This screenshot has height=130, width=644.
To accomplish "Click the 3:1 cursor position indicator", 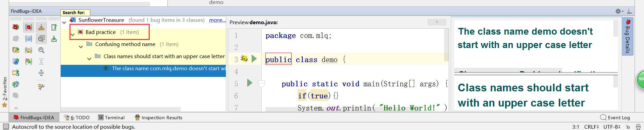I will pos(576,127).
